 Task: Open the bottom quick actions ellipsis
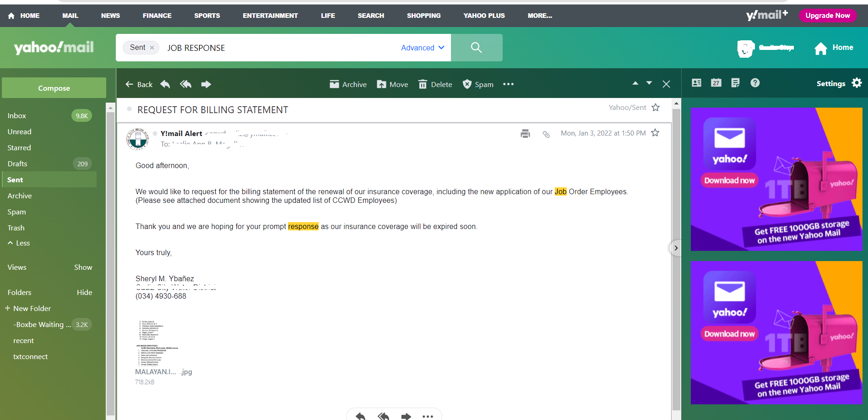(x=428, y=416)
